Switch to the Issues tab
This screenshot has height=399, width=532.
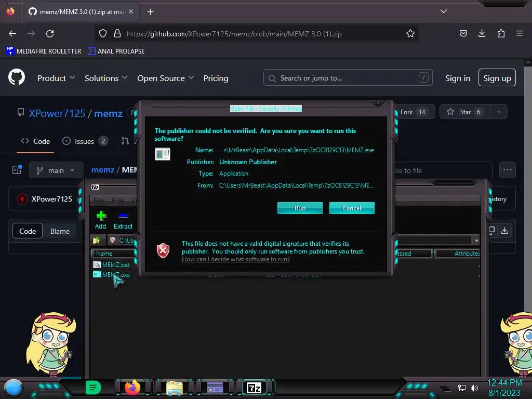[x=85, y=141]
